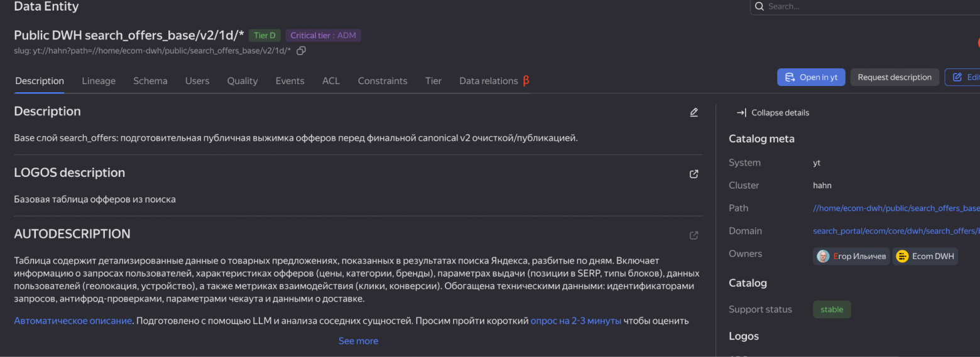Image resolution: width=980 pixels, height=357 pixels.
Task: Collapse the details panel
Action: [773, 113]
